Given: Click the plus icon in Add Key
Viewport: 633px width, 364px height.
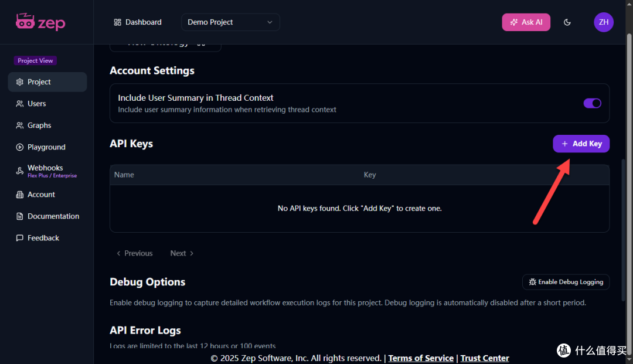Looking at the screenshot, I should click(x=564, y=144).
